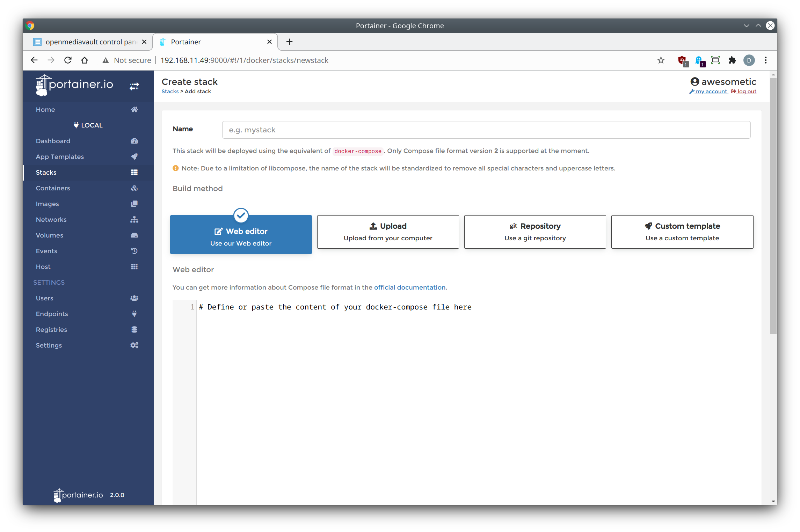Click the Networks sitemap icon
The height and width of the screenshot is (532, 800).
click(x=134, y=220)
